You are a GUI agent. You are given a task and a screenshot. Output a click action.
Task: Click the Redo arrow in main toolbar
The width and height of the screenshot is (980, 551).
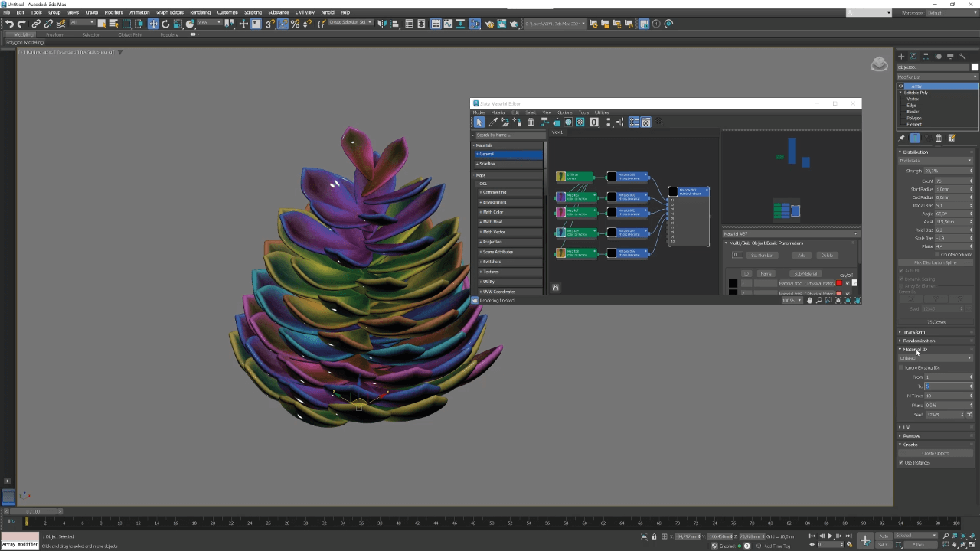point(21,24)
